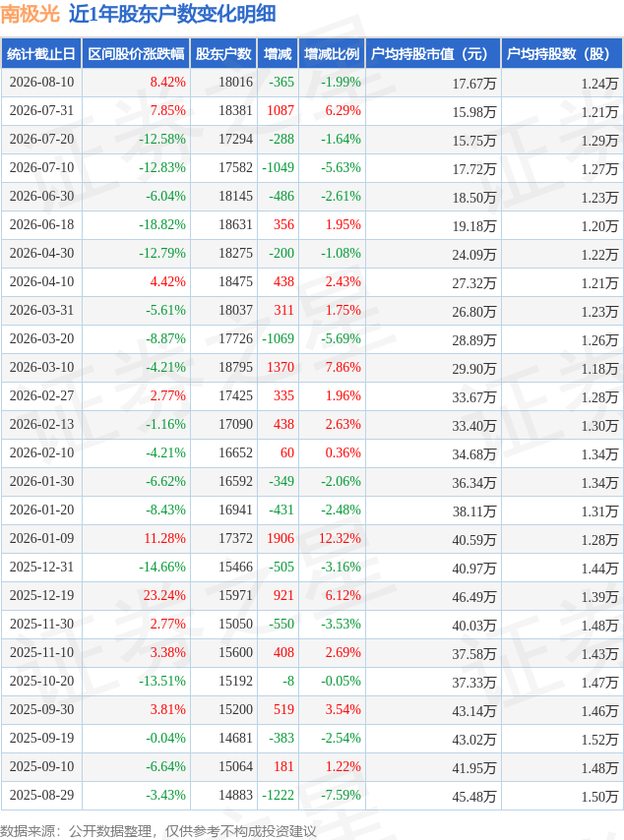Click the 23.24% price change value

[164, 595]
